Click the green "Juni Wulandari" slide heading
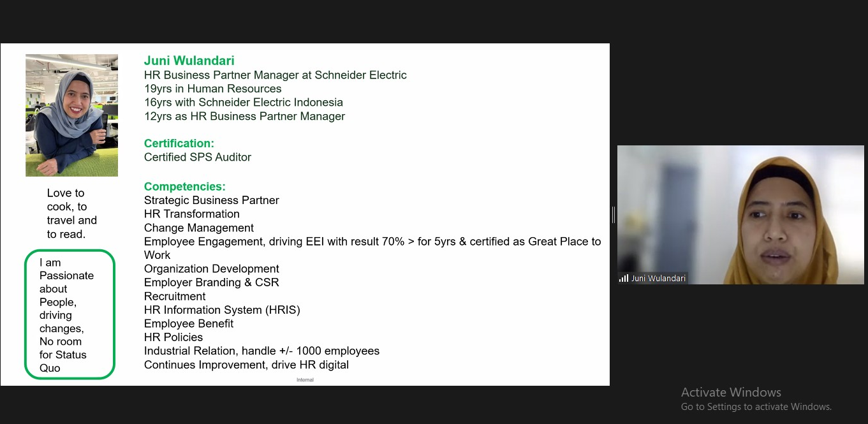The image size is (868, 424). pyautogui.click(x=189, y=61)
